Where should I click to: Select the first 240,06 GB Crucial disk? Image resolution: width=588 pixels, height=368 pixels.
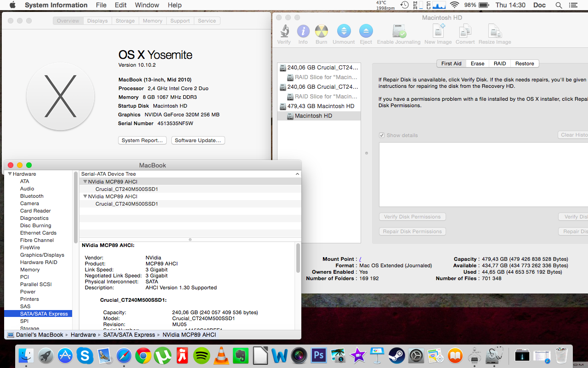pos(319,67)
